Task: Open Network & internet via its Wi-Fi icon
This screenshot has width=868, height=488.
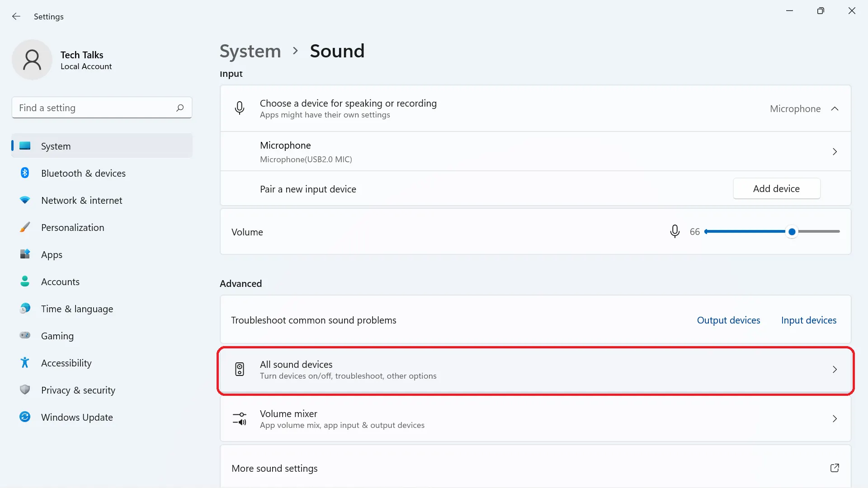Action: [25, 200]
